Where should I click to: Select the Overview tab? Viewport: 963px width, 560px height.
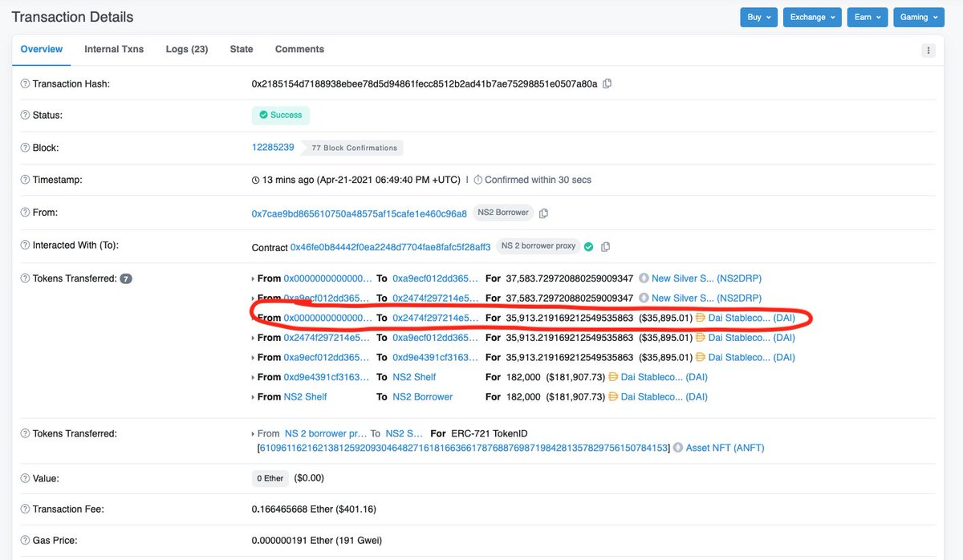42,49
